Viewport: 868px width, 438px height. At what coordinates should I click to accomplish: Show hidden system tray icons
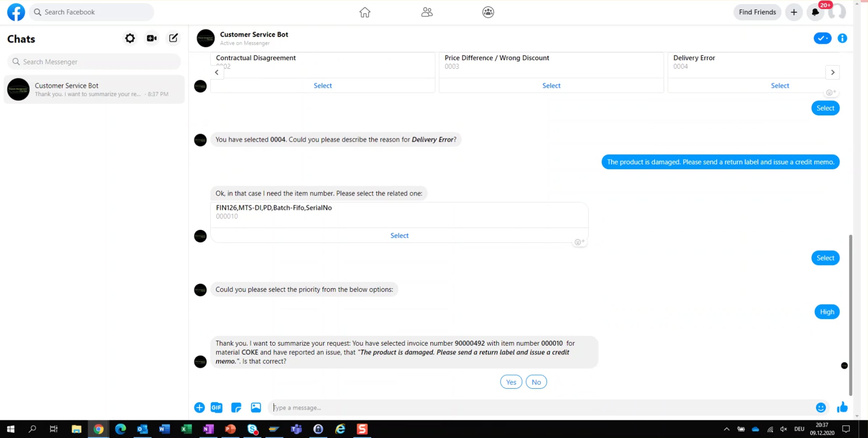point(727,429)
